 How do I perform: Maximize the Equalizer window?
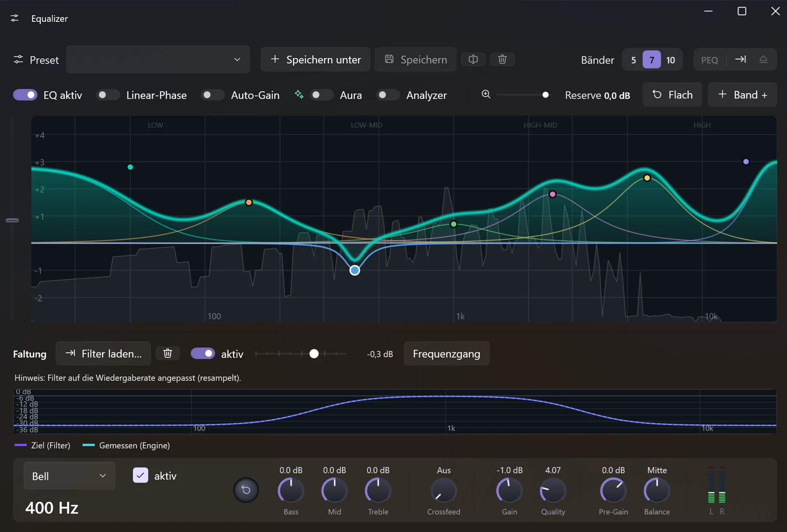coord(742,11)
